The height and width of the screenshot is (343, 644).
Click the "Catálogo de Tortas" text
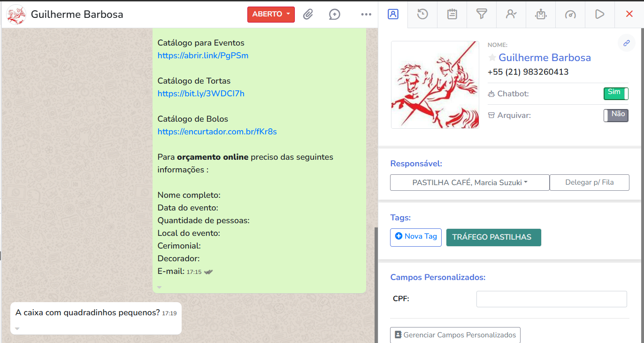point(194,81)
